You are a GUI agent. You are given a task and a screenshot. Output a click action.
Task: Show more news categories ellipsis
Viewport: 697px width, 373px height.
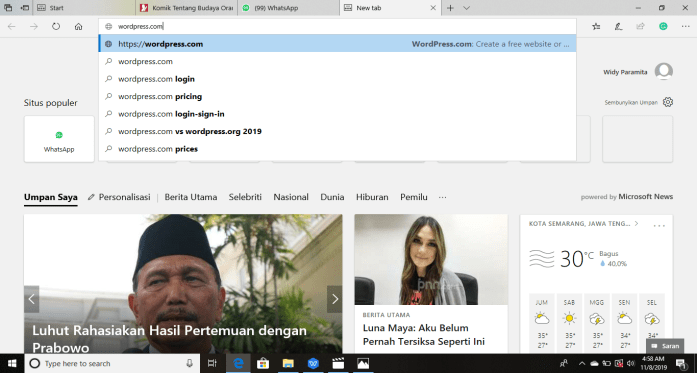(x=442, y=197)
